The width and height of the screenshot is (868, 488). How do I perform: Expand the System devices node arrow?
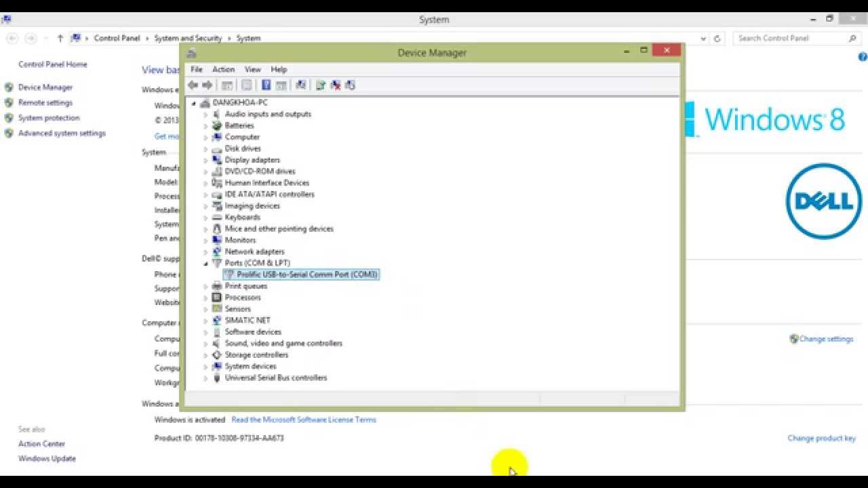coord(205,366)
